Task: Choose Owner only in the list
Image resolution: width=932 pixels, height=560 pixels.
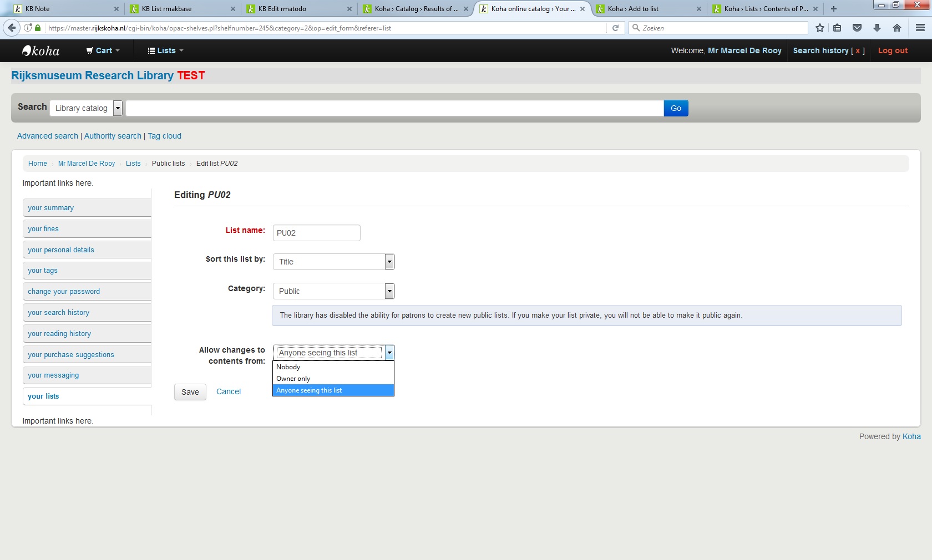Action: (x=293, y=379)
